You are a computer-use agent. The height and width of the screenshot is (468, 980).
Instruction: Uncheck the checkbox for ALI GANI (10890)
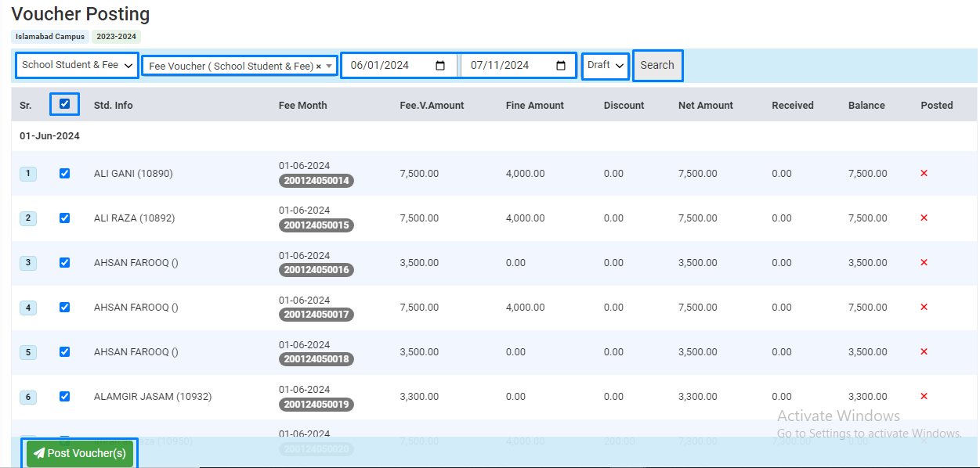pos(64,174)
